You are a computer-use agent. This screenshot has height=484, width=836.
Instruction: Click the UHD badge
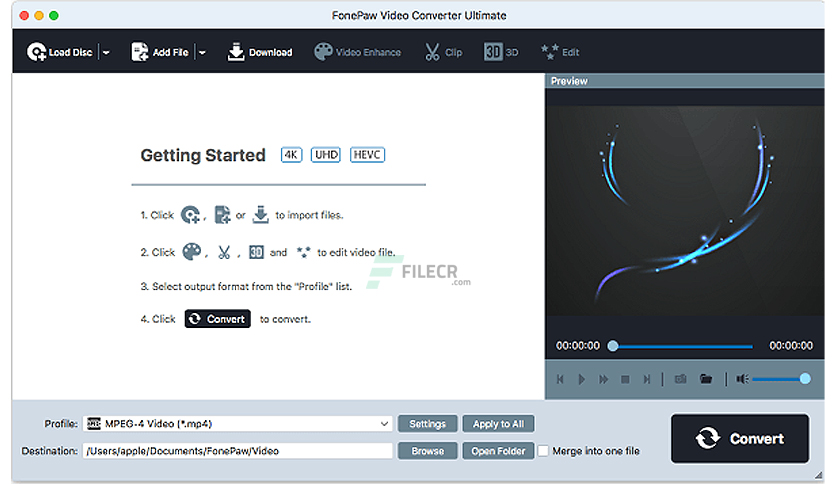(x=326, y=155)
